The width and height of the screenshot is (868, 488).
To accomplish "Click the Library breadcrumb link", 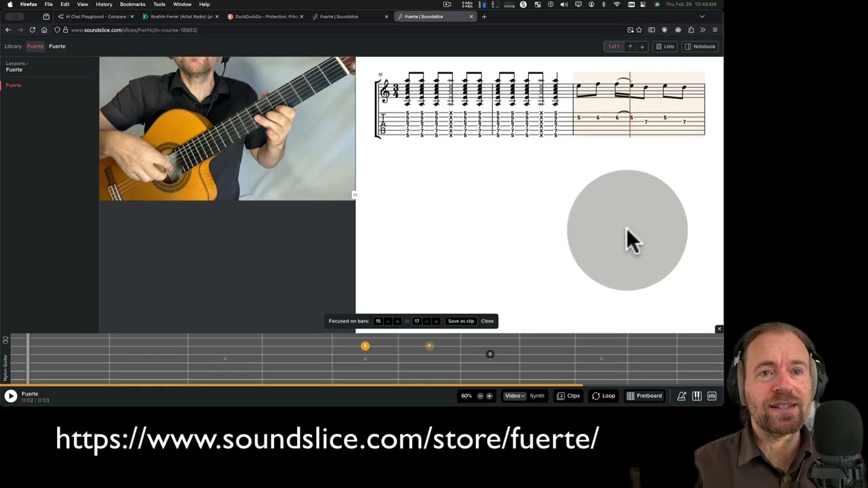I will (13, 47).
